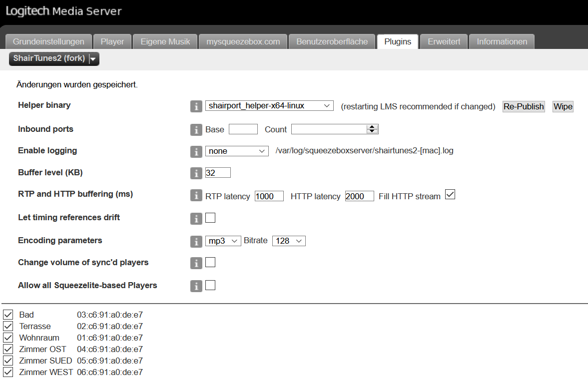Open info for Helper binary setting
Viewport: 588px width, 384px height.
pos(196,106)
